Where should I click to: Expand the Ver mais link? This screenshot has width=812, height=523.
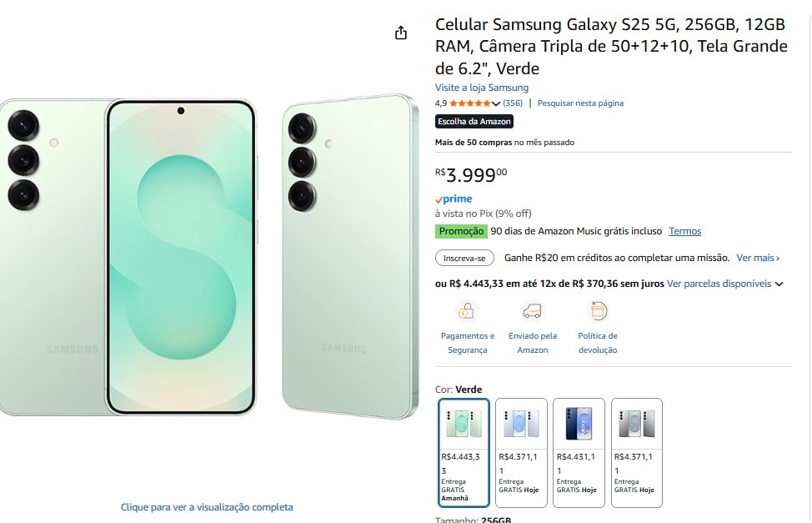758,258
